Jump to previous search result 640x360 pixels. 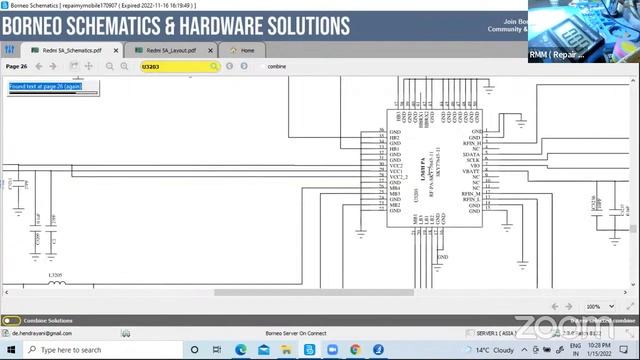229,66
